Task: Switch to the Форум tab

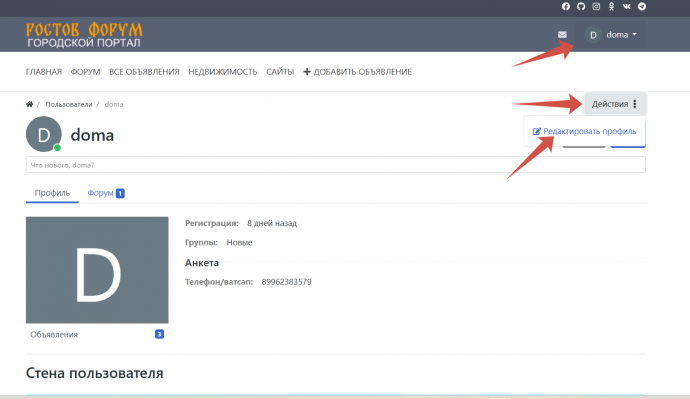Action: (106, 193)
